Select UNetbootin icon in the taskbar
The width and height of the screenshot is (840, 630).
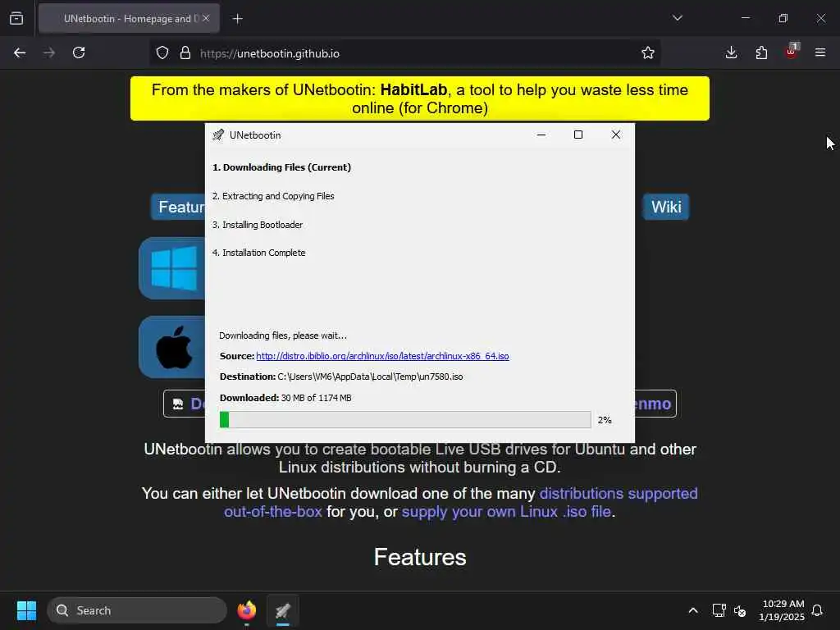click(x=283, y=610)
